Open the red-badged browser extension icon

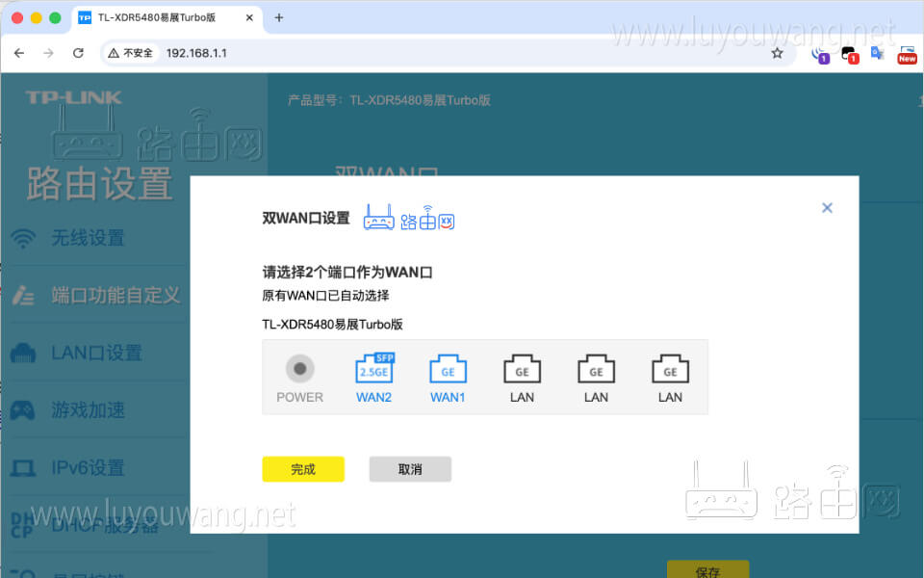pyautogui.click(x=850, y=55)
